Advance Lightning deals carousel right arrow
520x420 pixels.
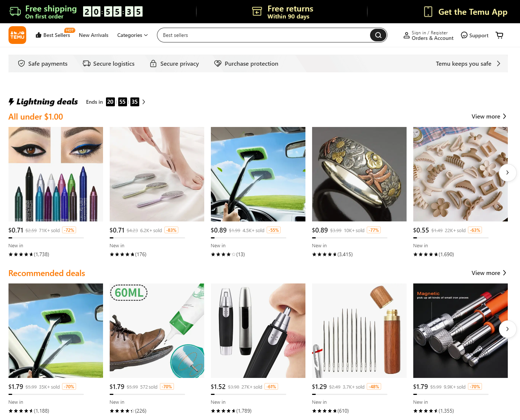click(x=507, y=172)
